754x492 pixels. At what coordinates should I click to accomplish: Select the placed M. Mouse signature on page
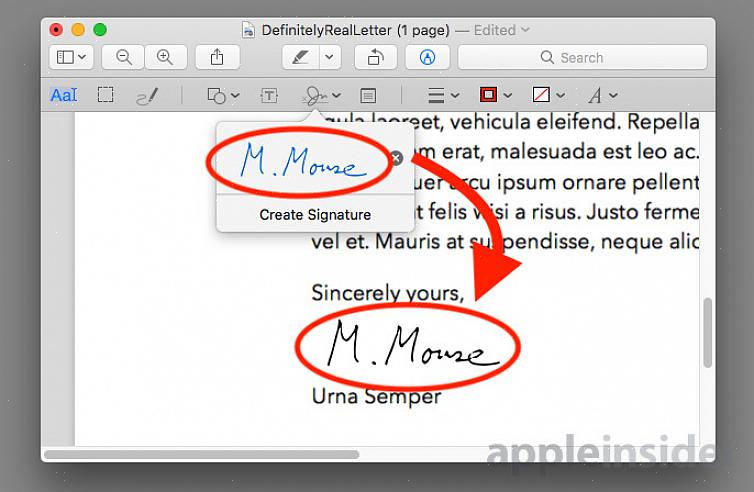click(412, 343)
